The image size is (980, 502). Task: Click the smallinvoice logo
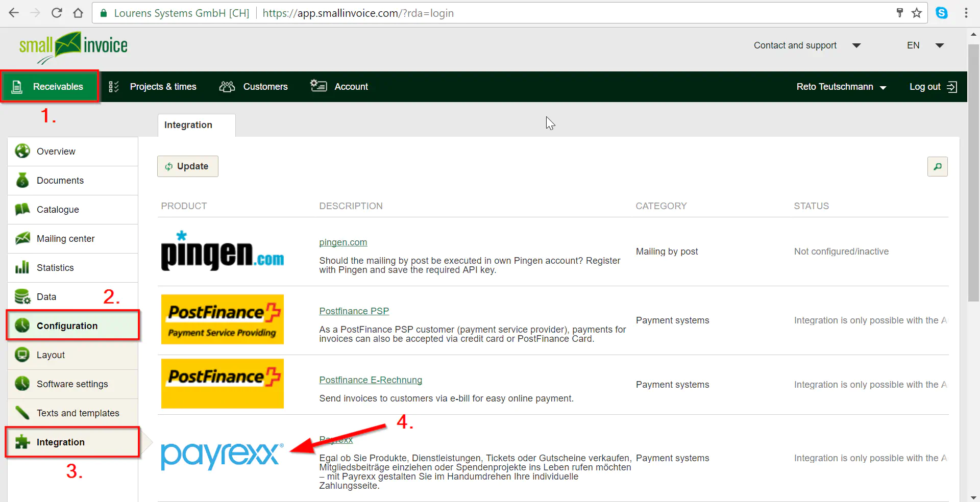click(73, 47)
